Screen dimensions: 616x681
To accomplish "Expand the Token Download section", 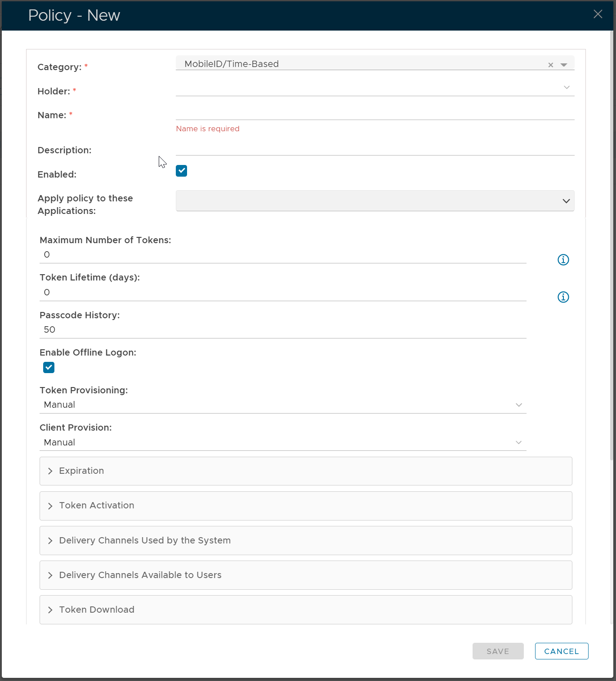I will 305,610.
